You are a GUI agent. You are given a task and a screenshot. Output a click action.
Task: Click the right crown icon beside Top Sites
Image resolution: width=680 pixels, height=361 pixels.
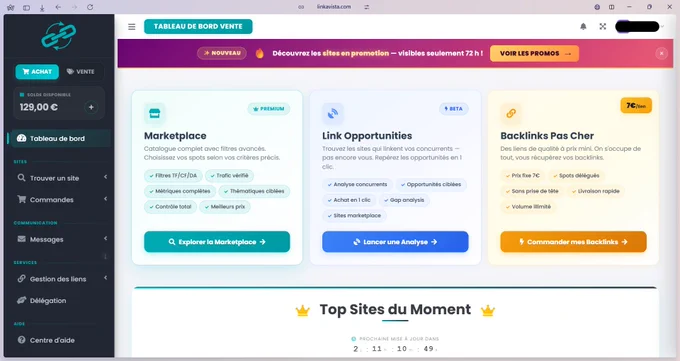coord(488,311)
